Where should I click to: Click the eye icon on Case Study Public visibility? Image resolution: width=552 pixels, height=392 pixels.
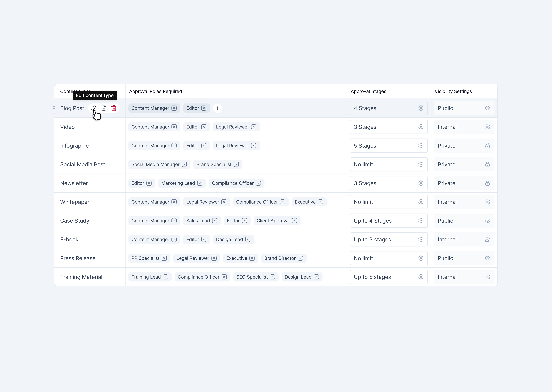point(487,220)
